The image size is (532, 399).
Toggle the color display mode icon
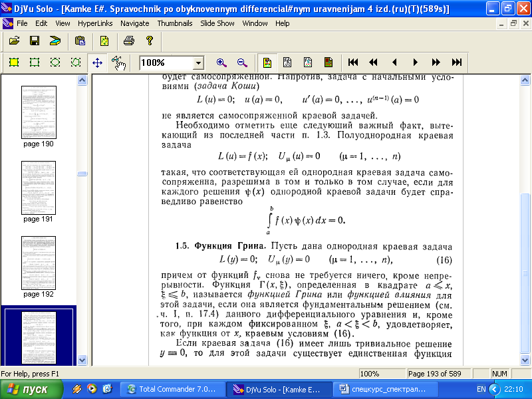[x=267, y=63]
